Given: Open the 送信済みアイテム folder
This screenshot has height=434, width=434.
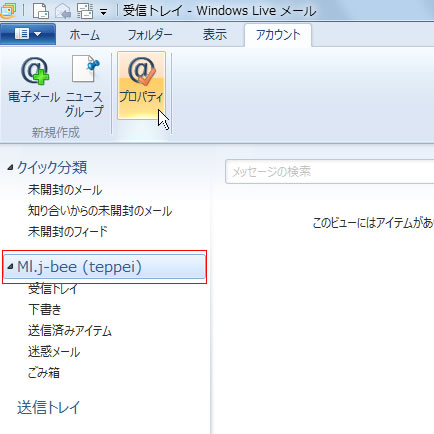Looking at the screenshot, I should 70,331.
